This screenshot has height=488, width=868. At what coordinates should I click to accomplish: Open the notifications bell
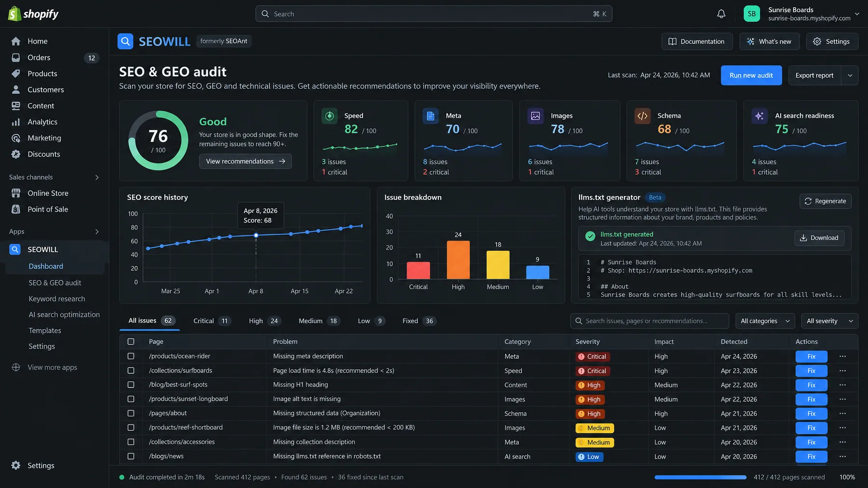721,14
